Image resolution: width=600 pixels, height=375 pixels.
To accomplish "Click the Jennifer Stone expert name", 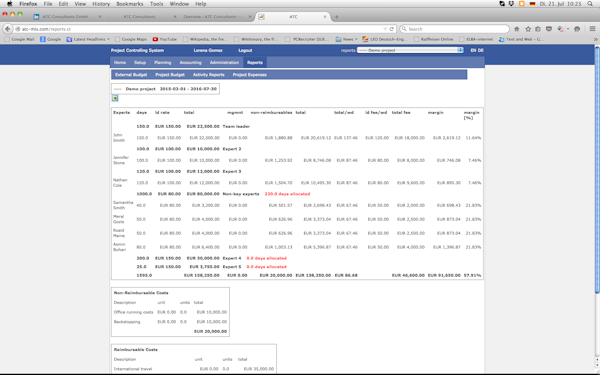I will [121, 160].
